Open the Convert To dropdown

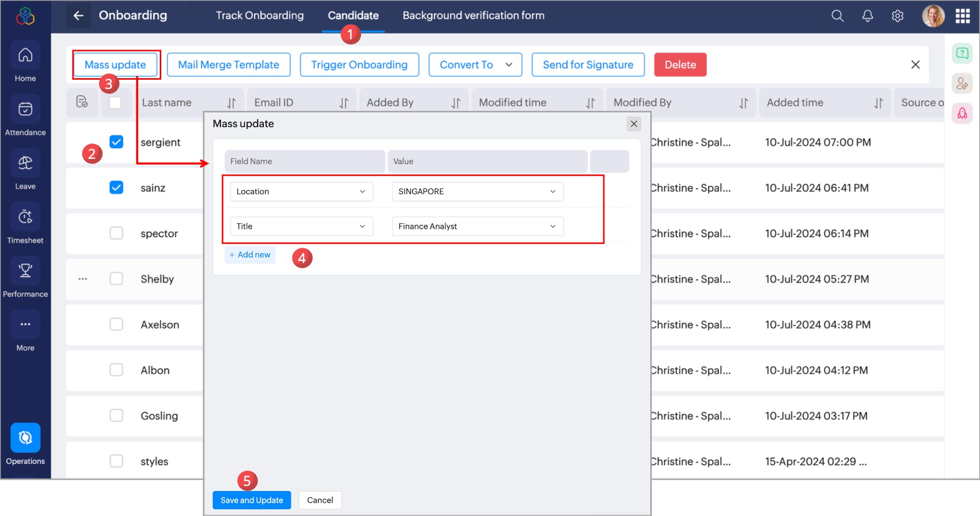click(475, 65)
